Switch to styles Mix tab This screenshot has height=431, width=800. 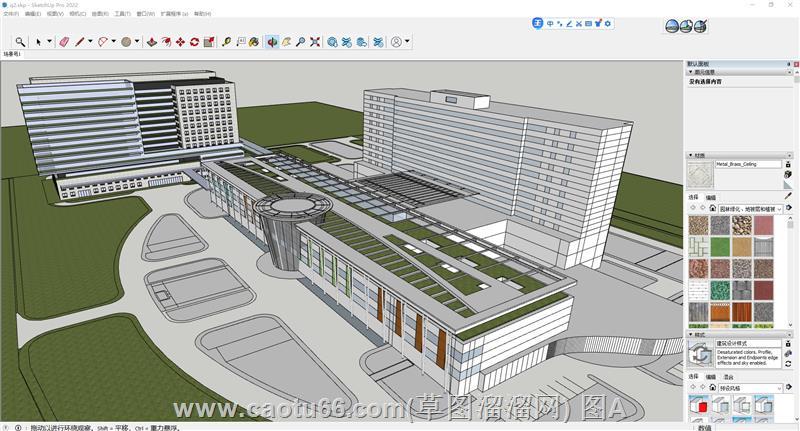point(728,377)
